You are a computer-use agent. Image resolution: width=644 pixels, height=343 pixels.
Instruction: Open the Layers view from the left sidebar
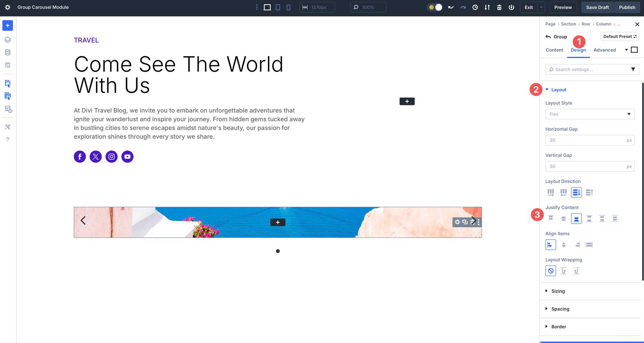(x=8, y=39)
